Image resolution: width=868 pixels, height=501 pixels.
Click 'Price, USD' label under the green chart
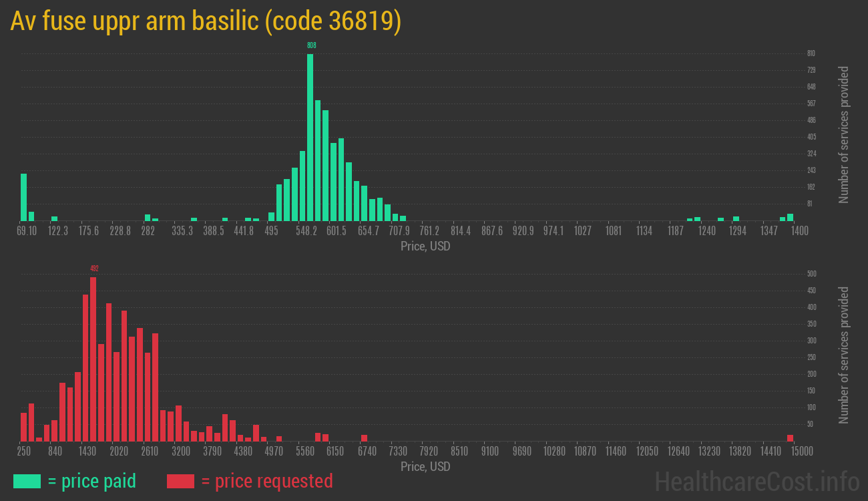(x=425, y=246)
